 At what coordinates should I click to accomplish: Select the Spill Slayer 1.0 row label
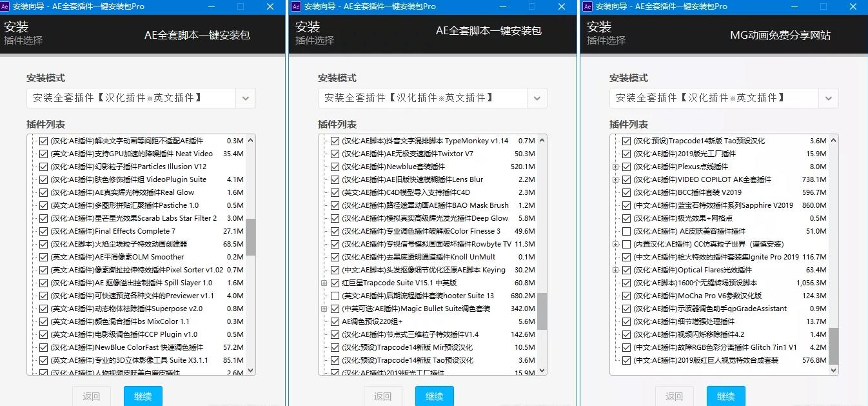pos(132,283)
